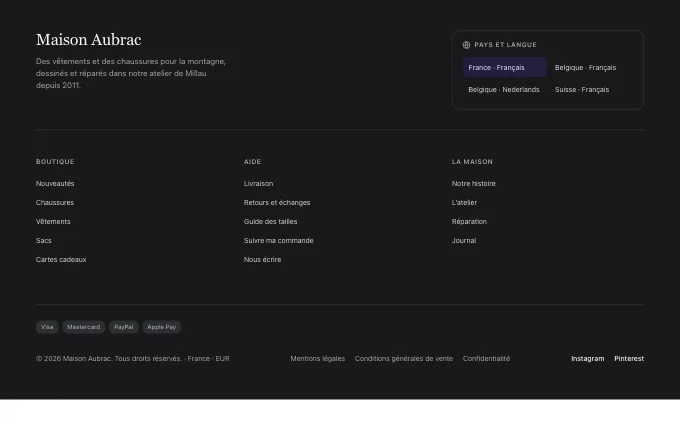Click the AIDE column heading

(252, 162)
